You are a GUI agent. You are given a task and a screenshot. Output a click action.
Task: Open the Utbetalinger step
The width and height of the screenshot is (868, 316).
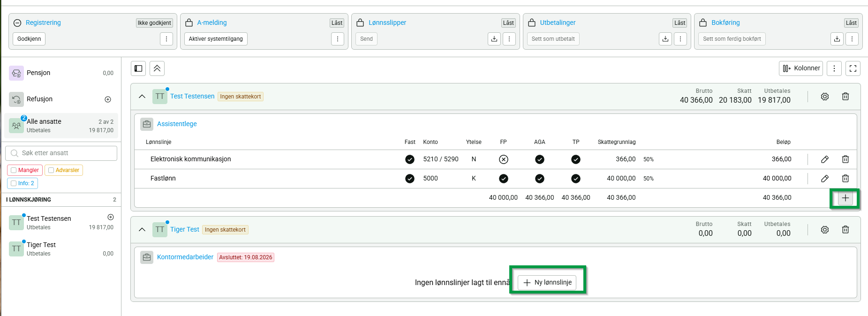558,23
